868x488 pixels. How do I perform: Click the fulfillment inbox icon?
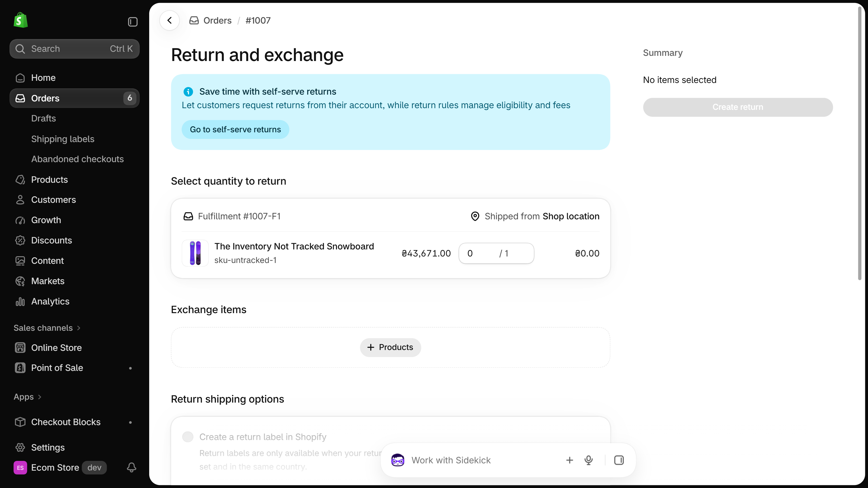pos(188,216)
